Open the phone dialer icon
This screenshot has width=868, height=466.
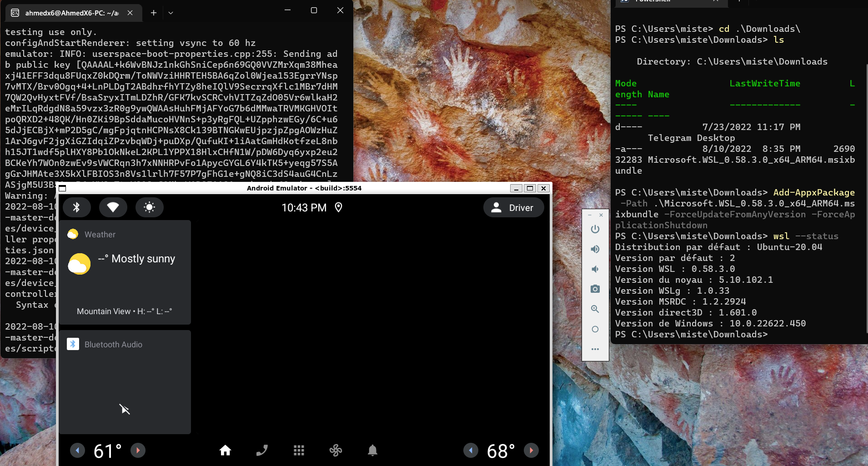[262, 451]
